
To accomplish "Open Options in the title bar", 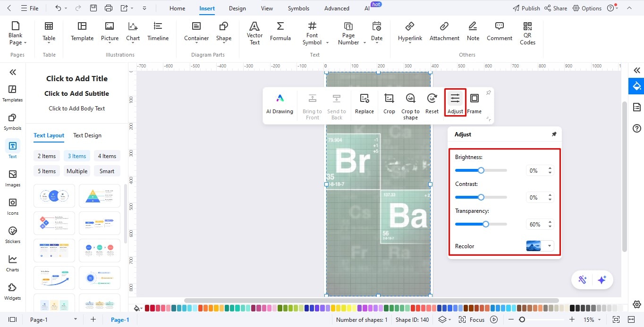I will tap(587, 8).
